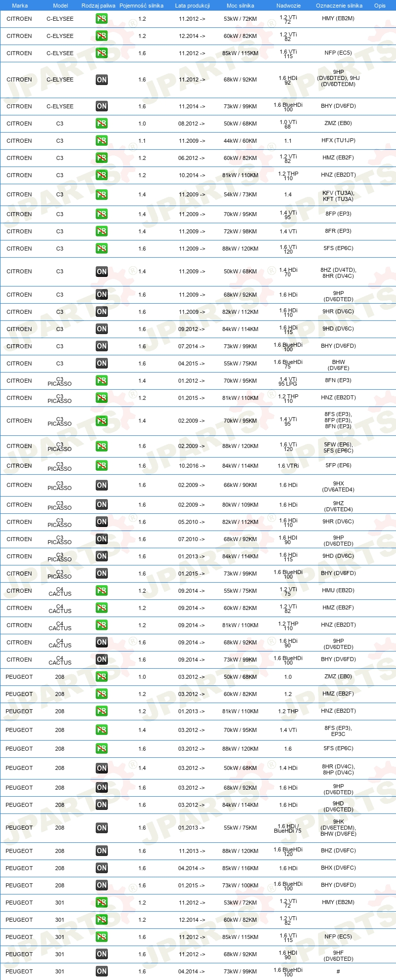
Task: Click the diesel ON icon for Peugeot 208 BHZ (DV6FC)
Action: click(x=102, y=851)
